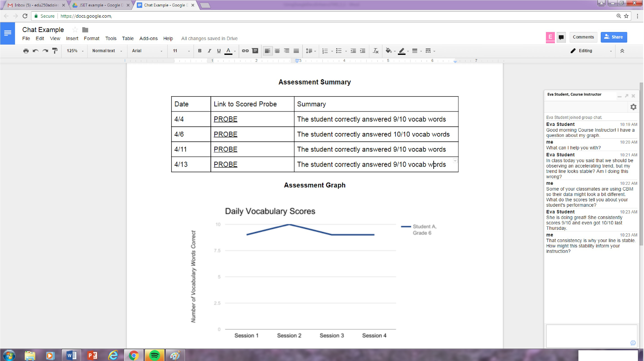The width and height of the screenshot is (644, 361).
Task: Bookmark the page with star icon
Action: click(626, 16)
